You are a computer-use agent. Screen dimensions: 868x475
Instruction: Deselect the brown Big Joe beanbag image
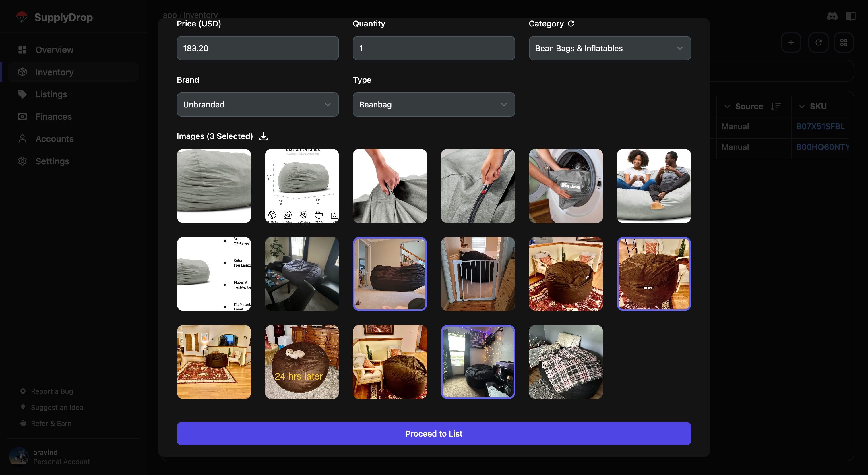coord(653,274)
